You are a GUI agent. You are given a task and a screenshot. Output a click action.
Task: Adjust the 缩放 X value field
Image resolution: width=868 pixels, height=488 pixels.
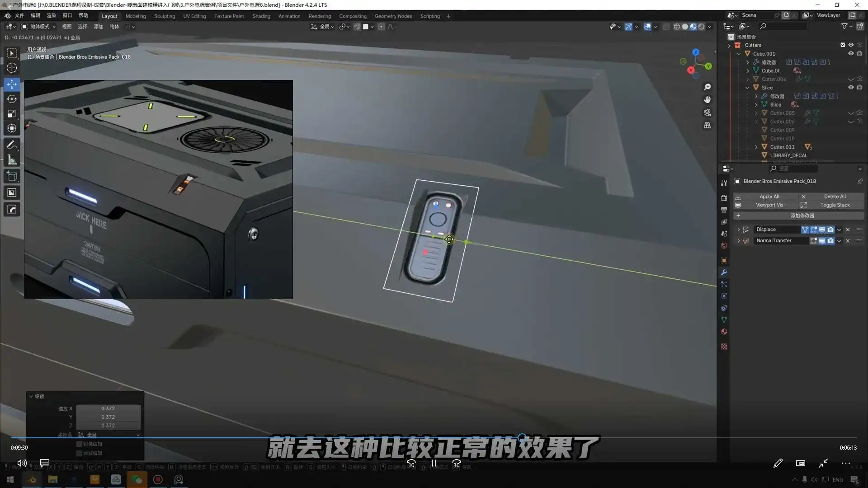(108, 408)
